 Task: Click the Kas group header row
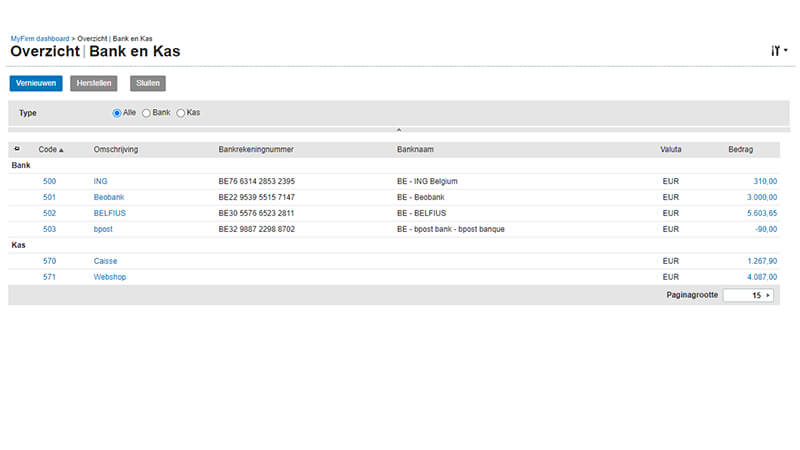click(x=394, y=245)
